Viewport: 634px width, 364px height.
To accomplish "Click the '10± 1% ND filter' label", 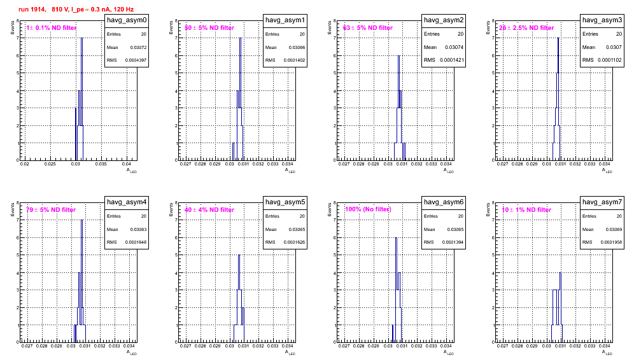I will 526,210.
